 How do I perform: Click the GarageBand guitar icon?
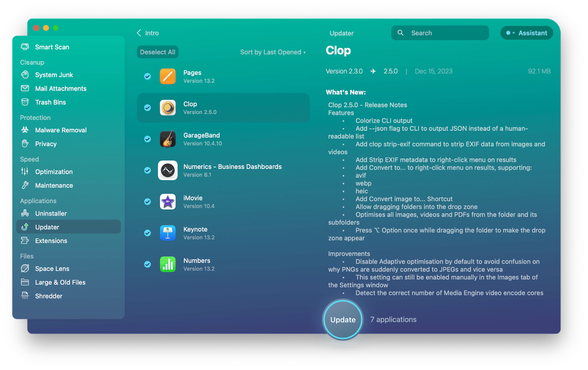click(x=168, y=139)
